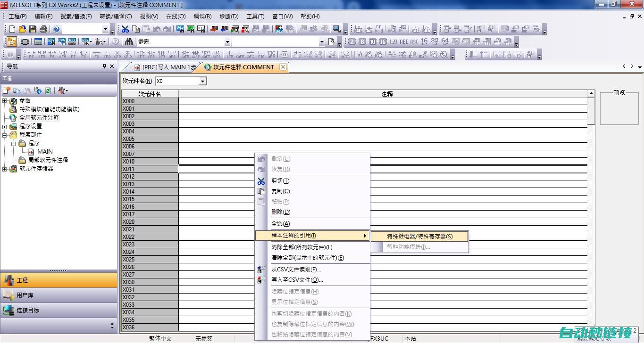This screenshot has height=343, width=644.
Task: Click the X011 device name cell
Action: pyautogui.click(x=150, y=169)
